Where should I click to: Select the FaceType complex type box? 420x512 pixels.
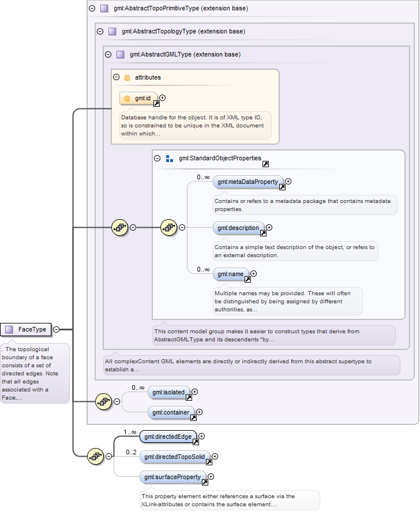(26, 329)
